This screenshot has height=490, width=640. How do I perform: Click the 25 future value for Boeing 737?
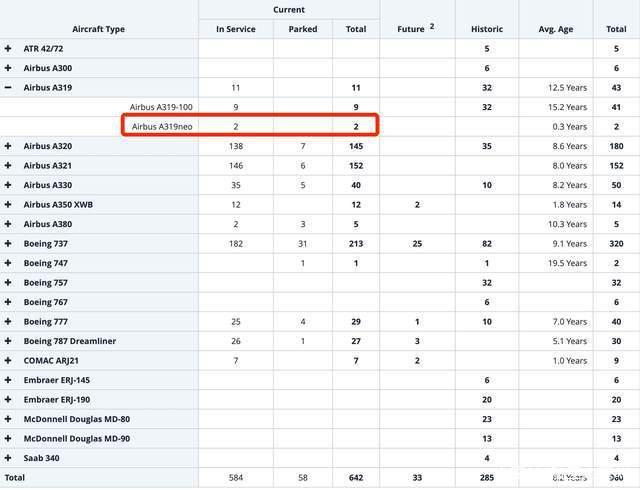click(417, 244)
